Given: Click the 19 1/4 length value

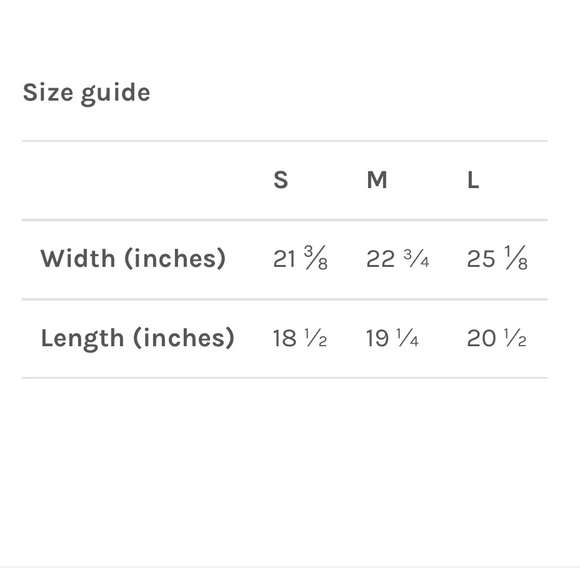Looking at the screenshot, I should coord(392,338).
